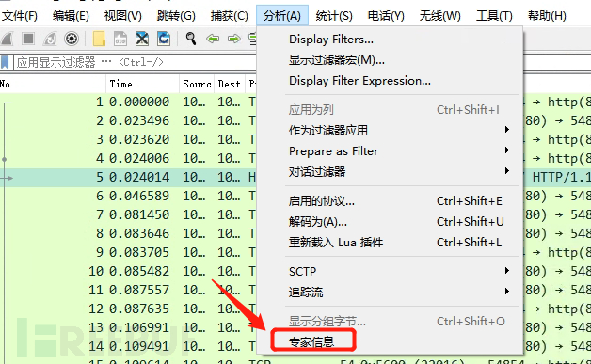
Task: Open the 编辑(E) menu
Action: coord(71,16)
